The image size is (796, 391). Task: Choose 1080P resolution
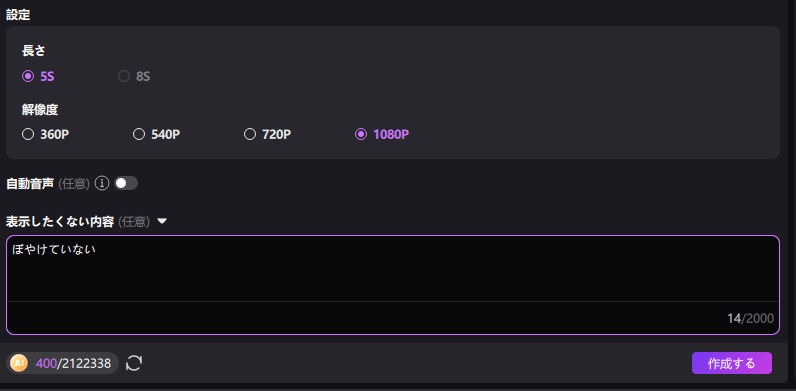(x=361, y=135)
